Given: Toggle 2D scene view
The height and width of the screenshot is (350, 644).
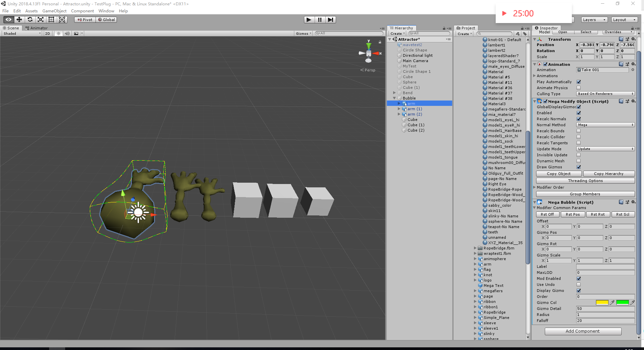Looking at the screenshot, I should [47, 33].
